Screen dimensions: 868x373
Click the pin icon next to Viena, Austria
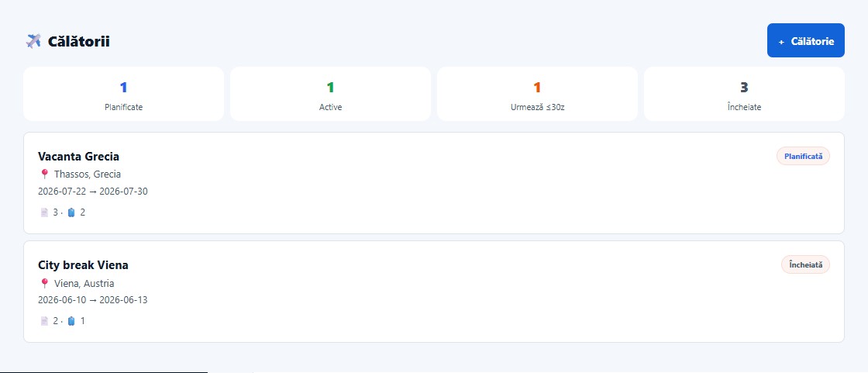click(x=45, y=283)
